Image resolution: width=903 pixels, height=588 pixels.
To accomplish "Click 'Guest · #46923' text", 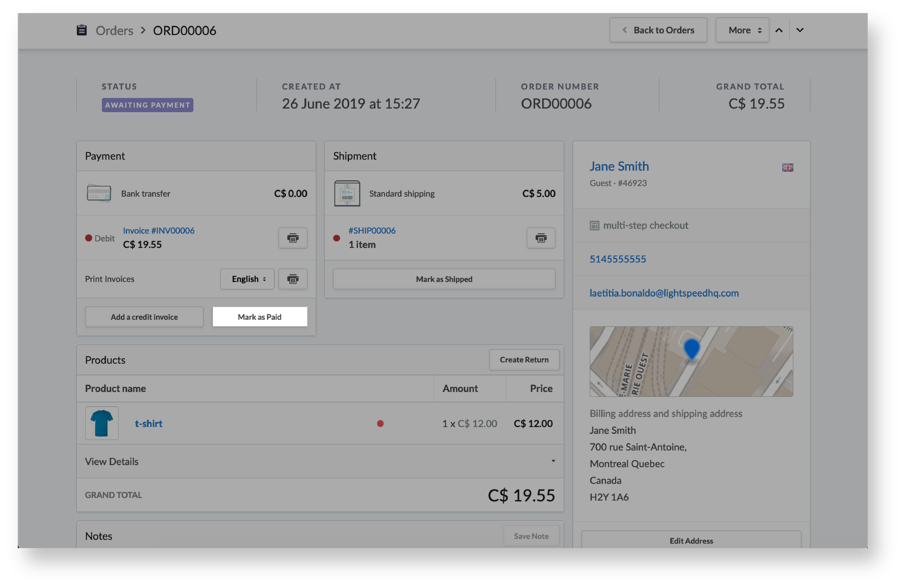I will tap(618, 183).
